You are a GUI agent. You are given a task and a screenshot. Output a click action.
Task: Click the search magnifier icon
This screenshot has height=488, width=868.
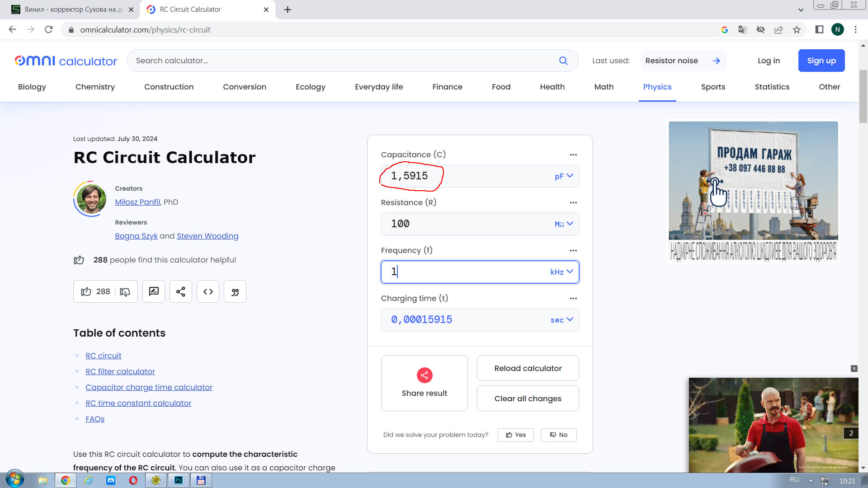pos(563,61)
